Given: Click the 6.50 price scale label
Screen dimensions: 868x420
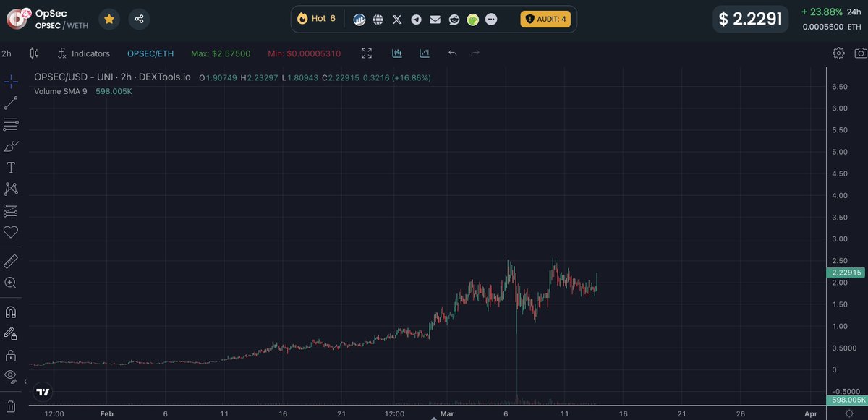Looking at the screenshot, I should point(840,87).
